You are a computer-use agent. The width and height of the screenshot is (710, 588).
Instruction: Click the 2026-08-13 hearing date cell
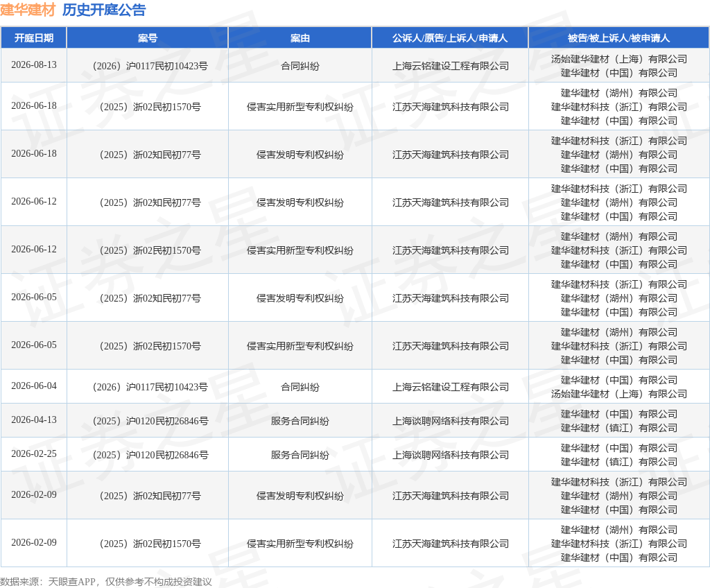pyautogui.click(x=34, y=64)
